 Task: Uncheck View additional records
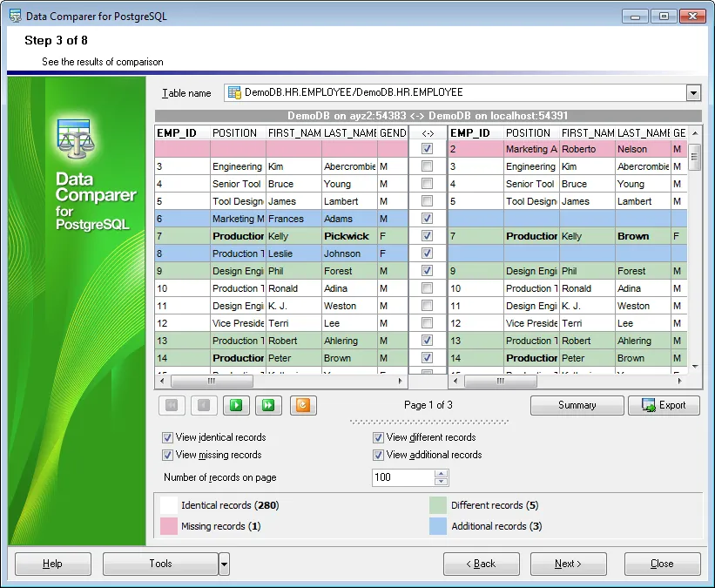379,455
